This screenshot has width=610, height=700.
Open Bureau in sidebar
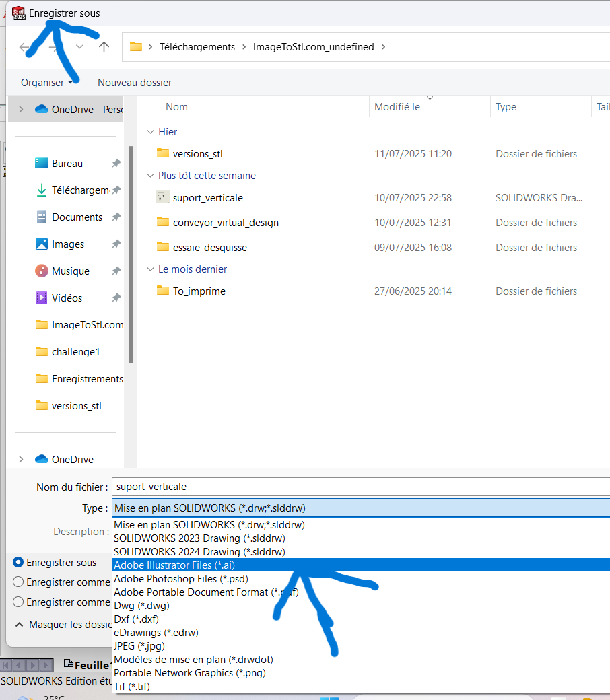point(67,164)
